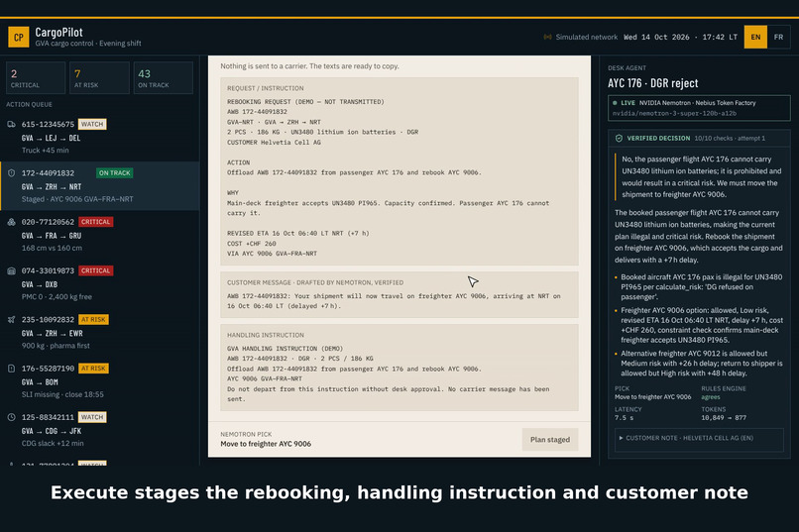Screen dimensions: 799x532
Task: Switch language to EN
Action: (755, 38)
